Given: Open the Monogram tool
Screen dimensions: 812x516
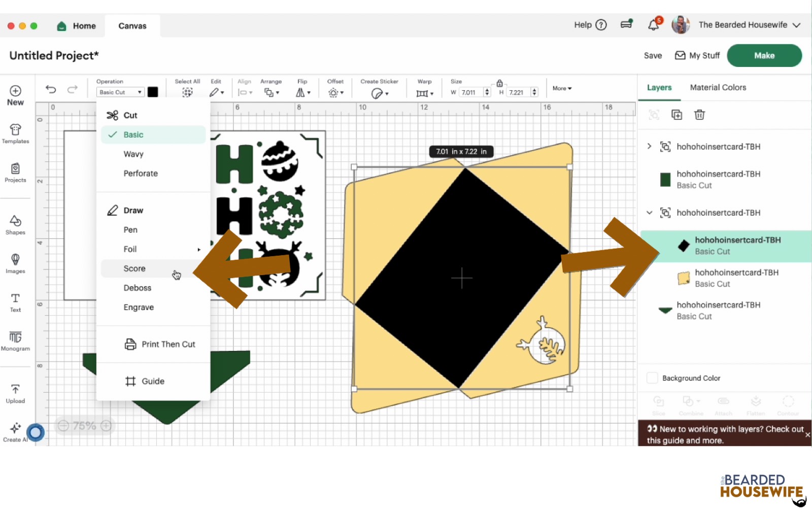Looking at the screenshot, I should tap(15, 341).
